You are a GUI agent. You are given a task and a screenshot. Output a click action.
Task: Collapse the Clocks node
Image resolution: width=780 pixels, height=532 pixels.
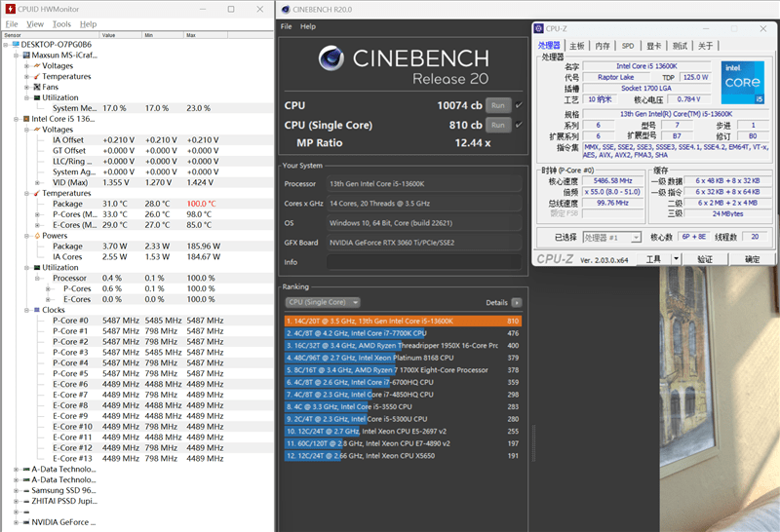click(27, 310)
